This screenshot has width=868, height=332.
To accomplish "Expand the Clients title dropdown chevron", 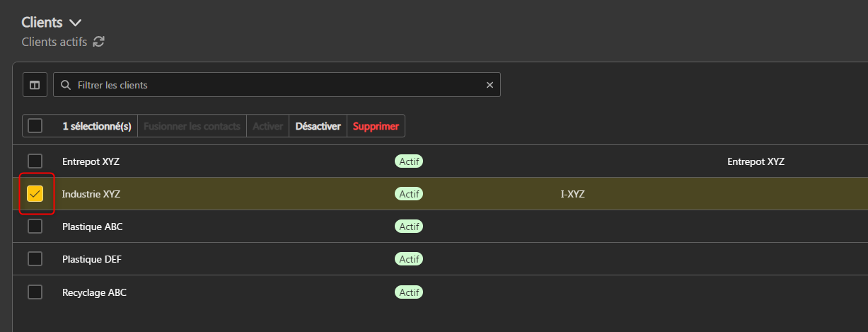I will pyautogui.click(x=76, y=23).
